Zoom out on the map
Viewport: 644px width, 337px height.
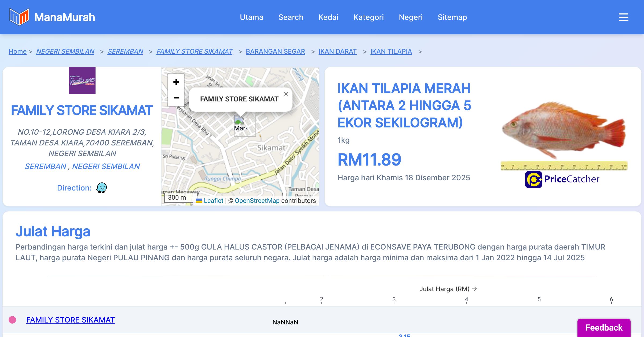(176, 98)
